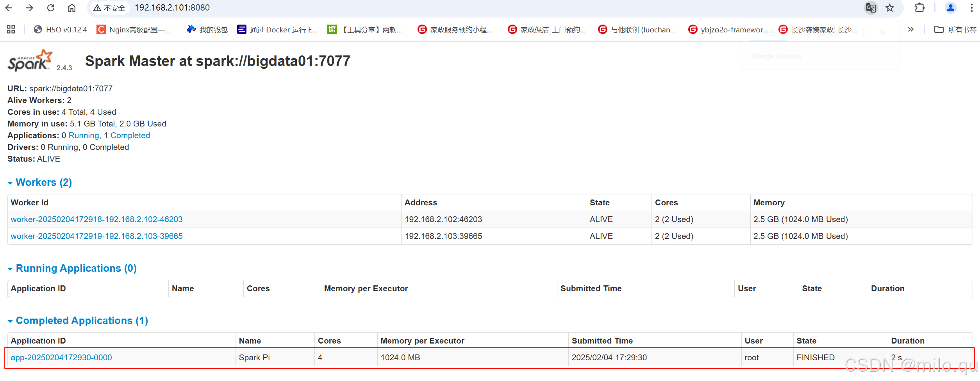Screen dimensions: 980x381
Task: Click the Spark Master title heading
Action: [x=218, y=61]
